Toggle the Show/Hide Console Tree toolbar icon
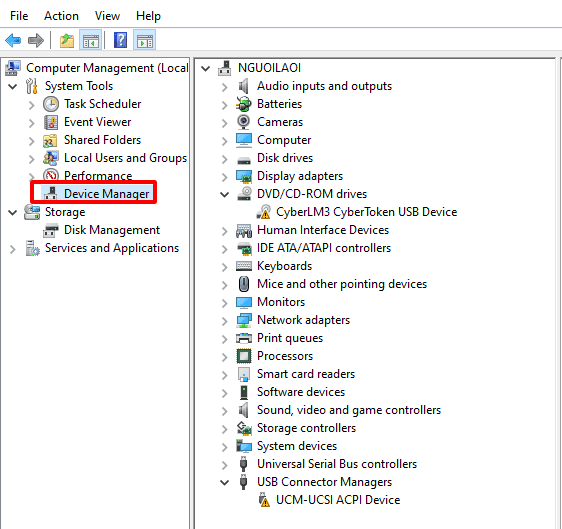This screenshot has height=529, width=562. (x=90, y=40)
